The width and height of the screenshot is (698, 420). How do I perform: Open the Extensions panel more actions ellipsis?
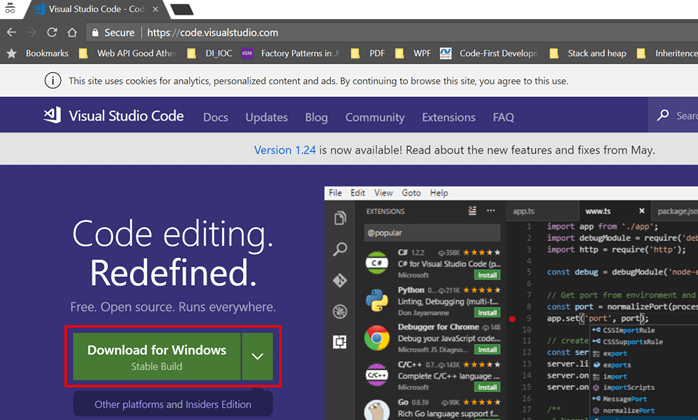491,211
